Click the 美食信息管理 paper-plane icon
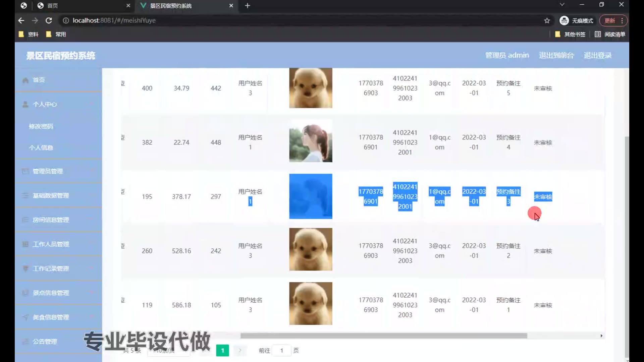 point(25,317)
